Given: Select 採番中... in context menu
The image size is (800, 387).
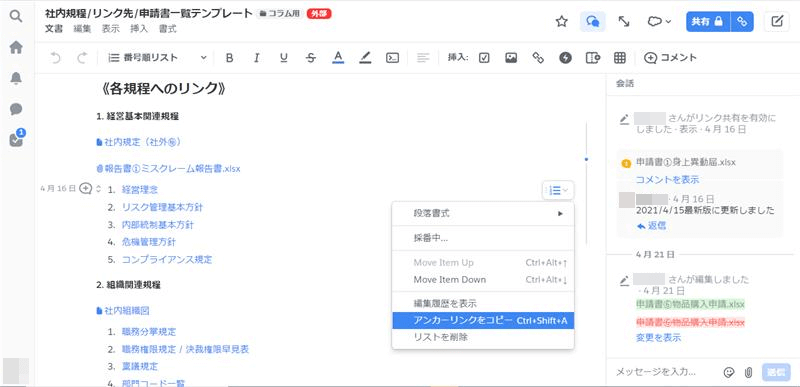Looking at the screenshot, I should pos(483,238).
